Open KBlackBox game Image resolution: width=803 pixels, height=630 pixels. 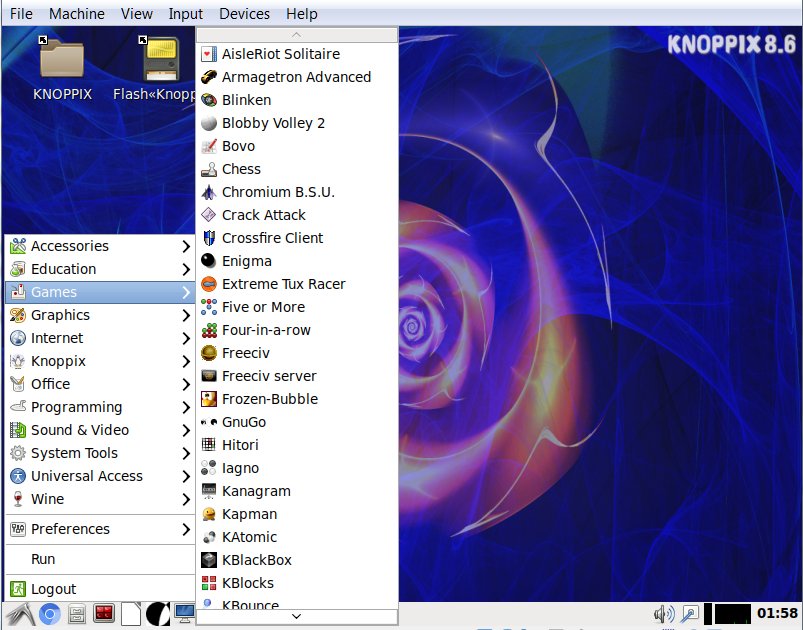(x=297, y=560)
